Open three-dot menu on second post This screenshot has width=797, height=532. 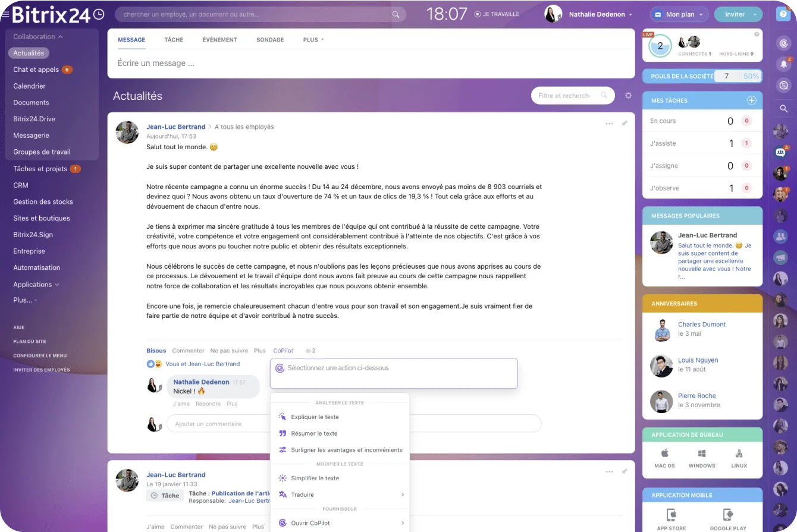609,471
